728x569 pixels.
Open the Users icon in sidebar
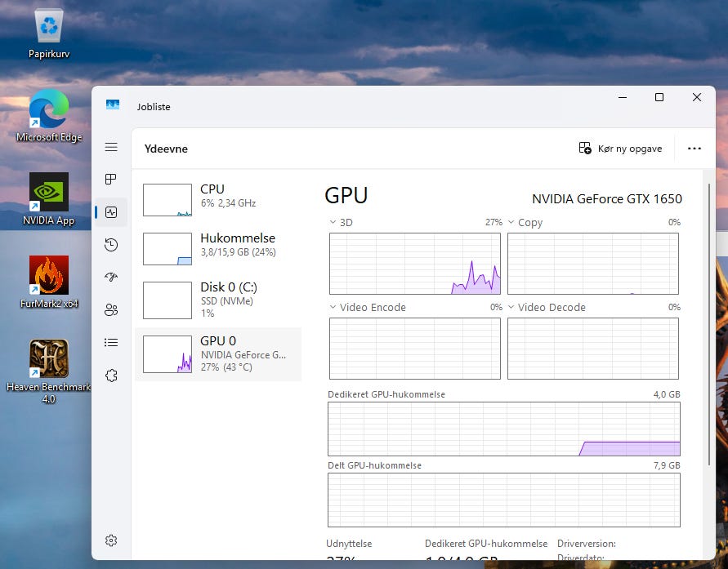point(111,309)
